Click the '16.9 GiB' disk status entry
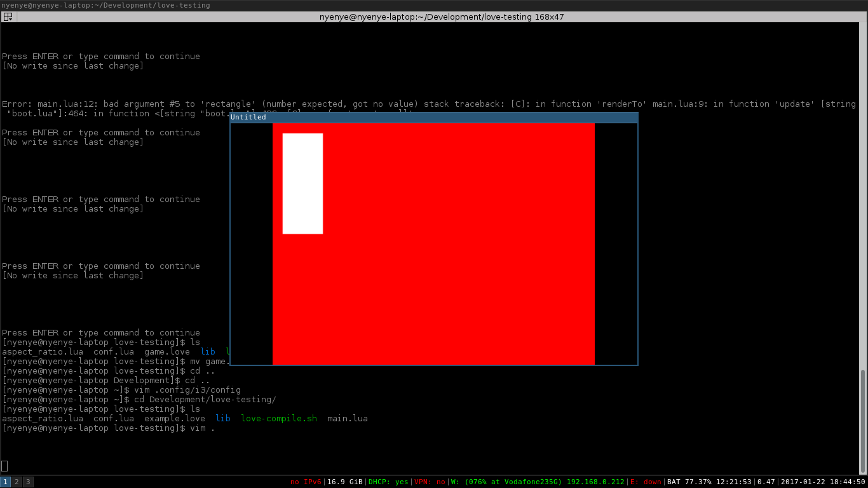The image size is (868, 488). tap(345, 482)
